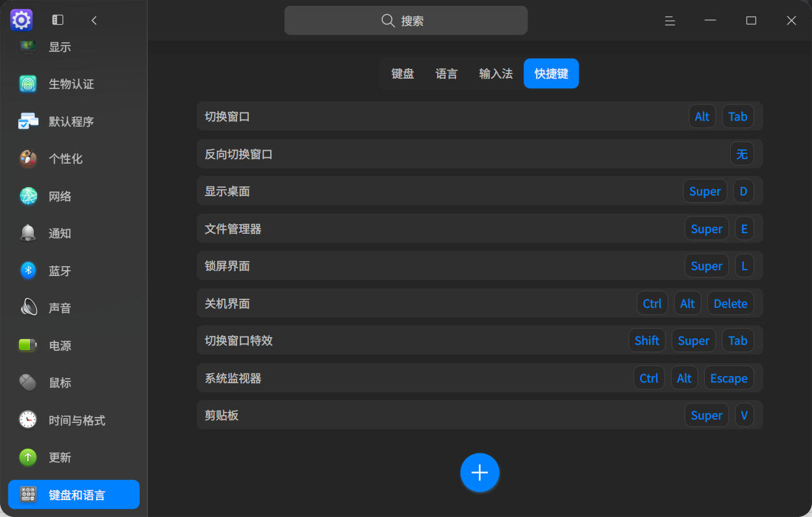Click the Shift key for 切换窗口特效
The height and width of the screenshot is (517, 812).
pyautogui.click(x=647, y=341)
